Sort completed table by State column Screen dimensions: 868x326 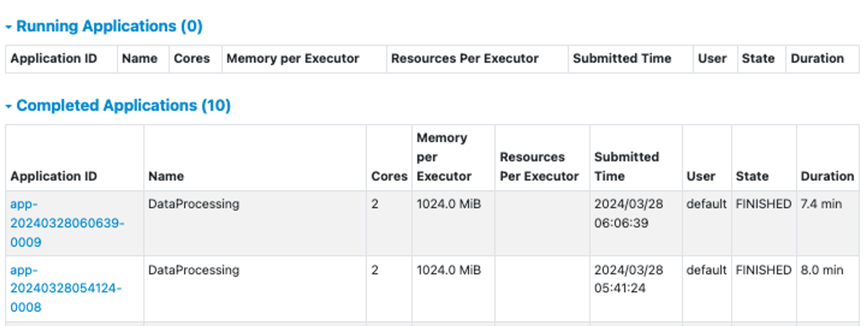pyautogui.click(x=752, y=176)
